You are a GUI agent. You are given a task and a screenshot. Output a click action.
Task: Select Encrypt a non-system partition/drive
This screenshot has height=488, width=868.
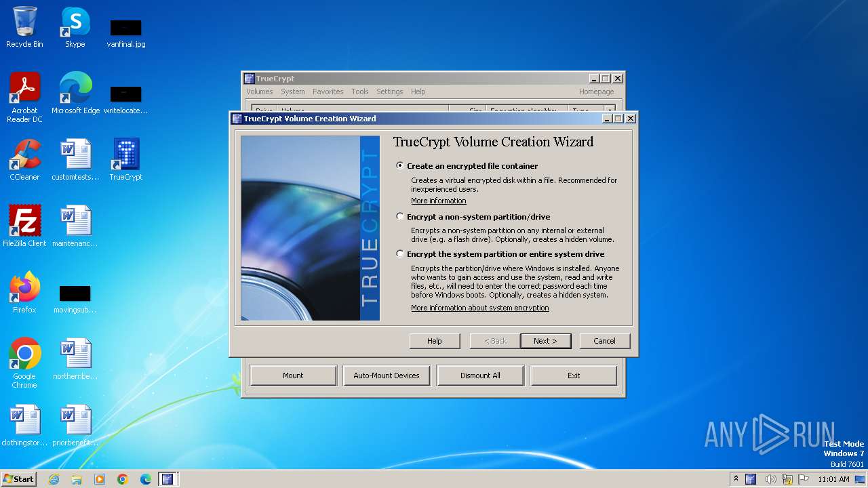coord(400,217)
